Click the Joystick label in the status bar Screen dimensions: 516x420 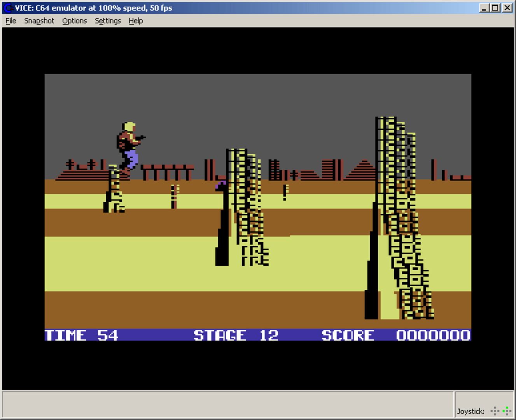[471, 411]
